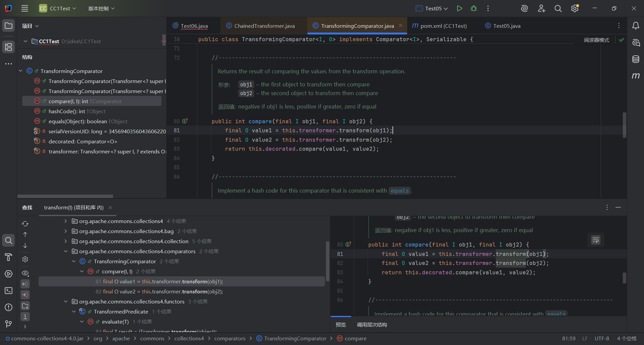Screen dimensions: 644x345
Task: Open IDE settings gear in the title bar
Action: click(x=575, y=8)
